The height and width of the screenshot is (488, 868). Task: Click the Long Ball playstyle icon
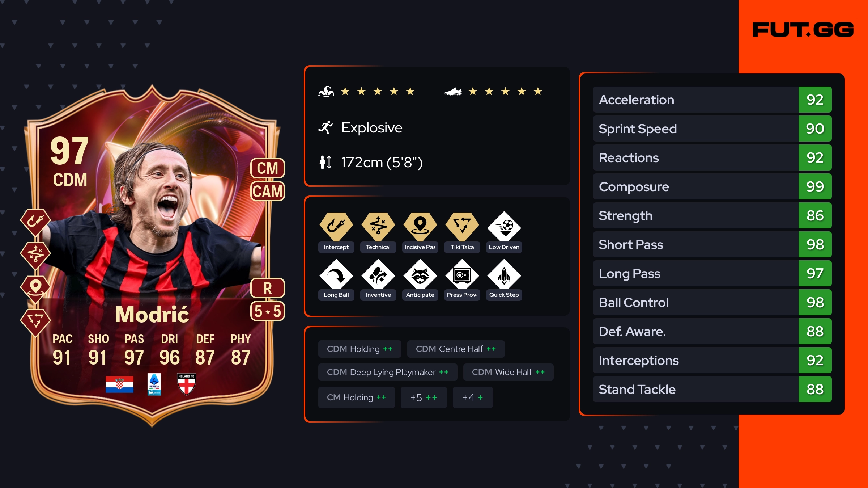tap(336, 274)
